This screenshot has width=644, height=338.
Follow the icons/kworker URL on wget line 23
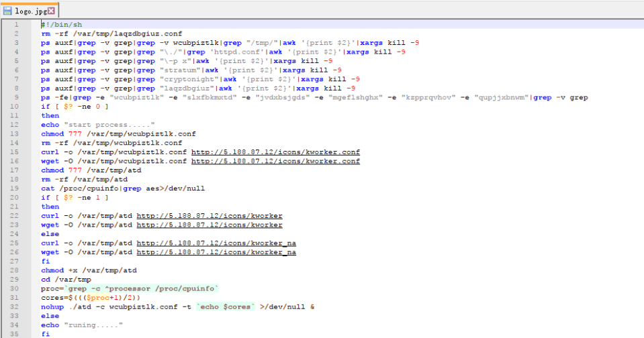click(x=210, y=225)
